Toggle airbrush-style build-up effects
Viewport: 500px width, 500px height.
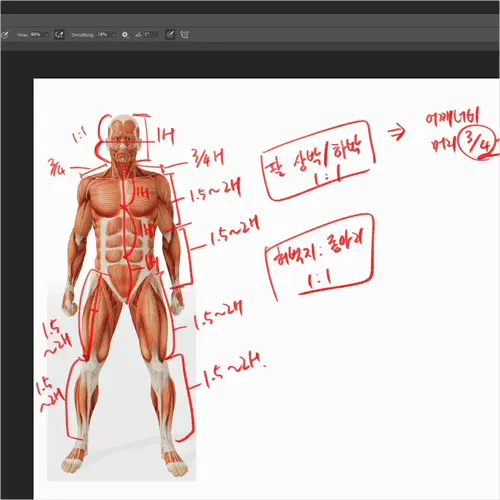[x=59, y=35]
